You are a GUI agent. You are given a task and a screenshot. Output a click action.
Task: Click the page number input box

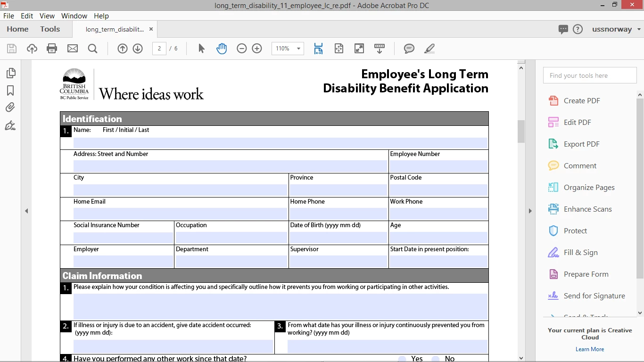click(x=159, y=49)
